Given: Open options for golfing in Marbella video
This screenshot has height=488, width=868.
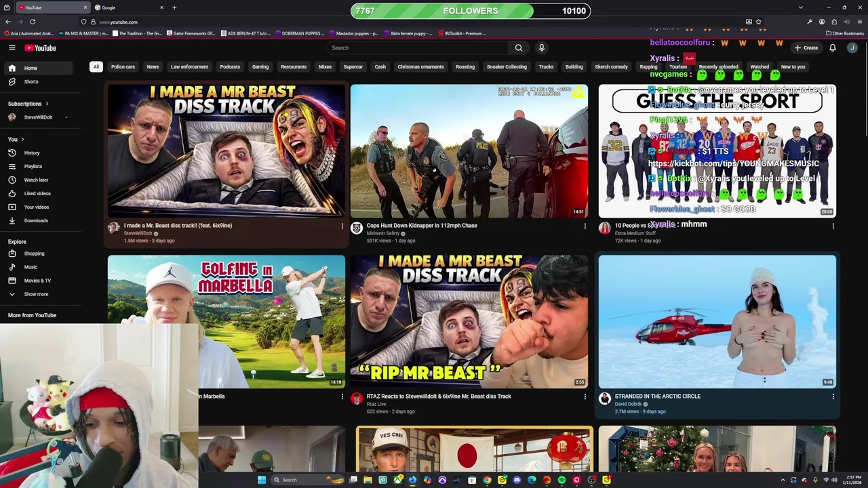Looking at the screenshot, I should pos(342,397).
